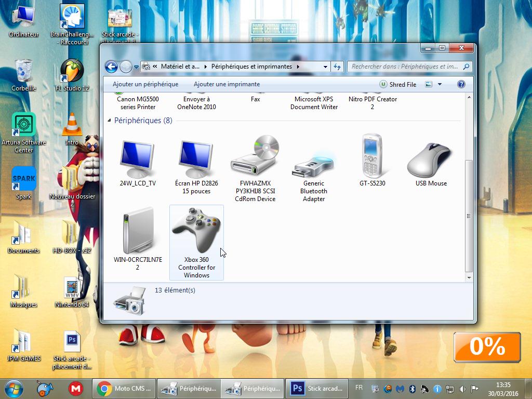Viewport: 532px width, 399px height.
Task: Go back using the blue Back arrow
Action: (x=111, y=66)
